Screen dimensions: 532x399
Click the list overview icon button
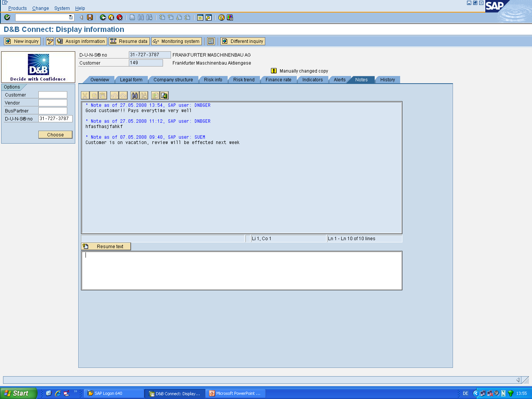pyautogui.click(x=211, y=41)
